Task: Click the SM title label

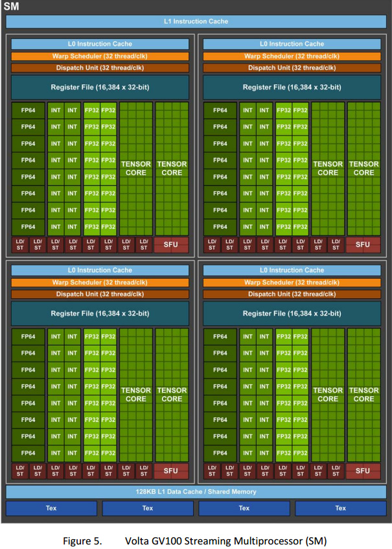Action: [x=11, y=6]
